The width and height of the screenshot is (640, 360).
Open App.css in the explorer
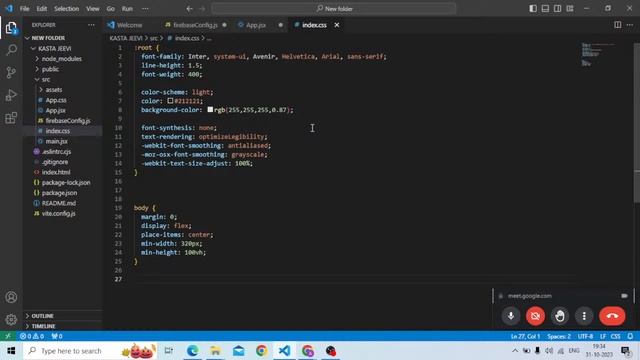coord(56,100)
